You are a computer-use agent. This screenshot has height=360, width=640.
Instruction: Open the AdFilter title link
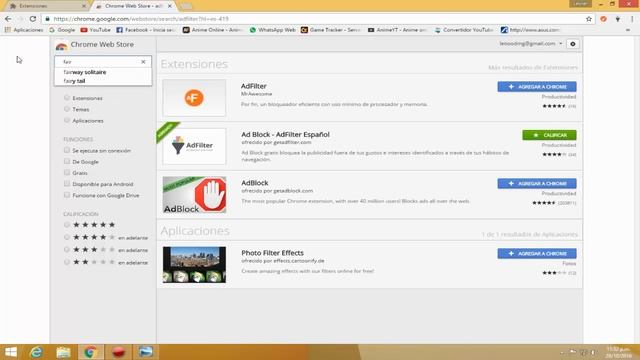(x=253, y=86)
